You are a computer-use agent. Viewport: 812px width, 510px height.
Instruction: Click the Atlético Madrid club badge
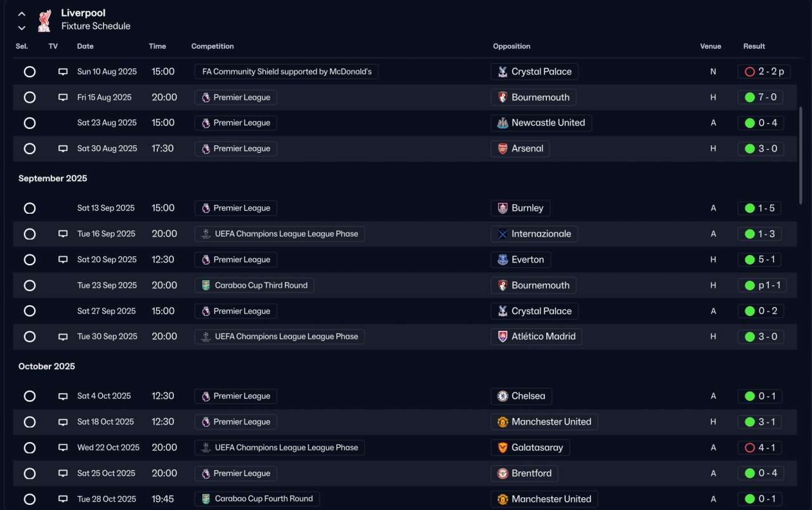[x=502, y=337]
